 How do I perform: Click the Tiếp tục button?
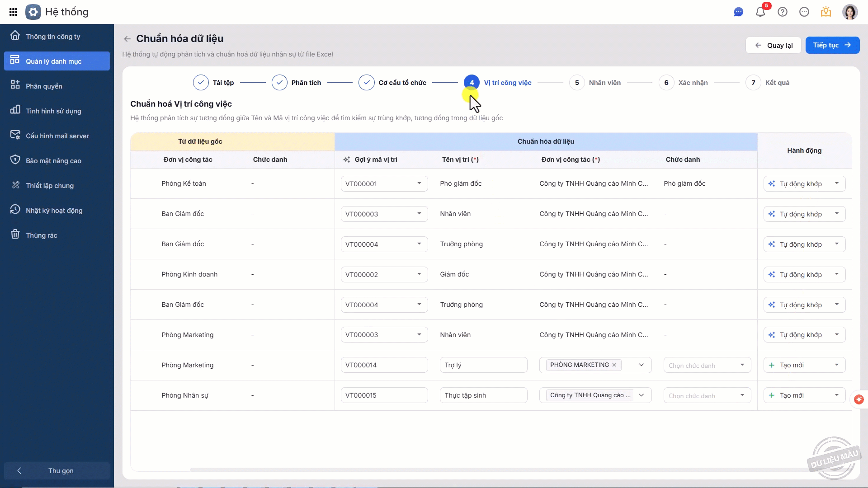(x=832, y=45)
